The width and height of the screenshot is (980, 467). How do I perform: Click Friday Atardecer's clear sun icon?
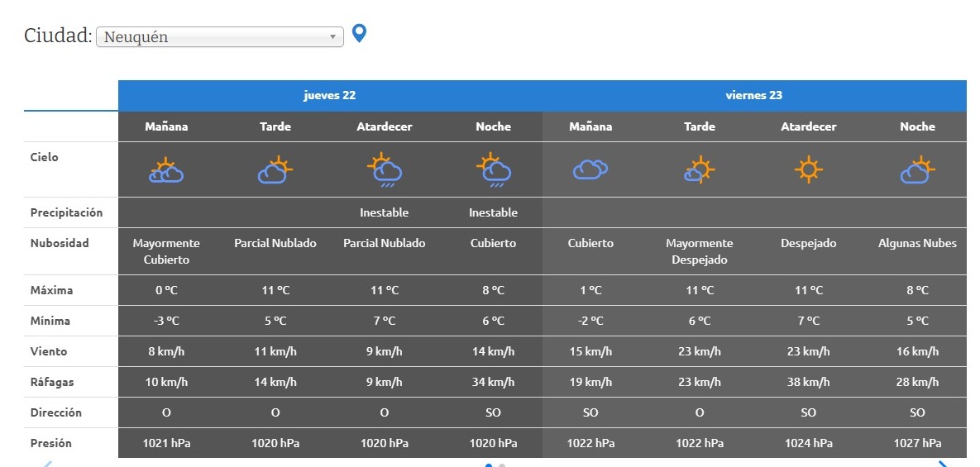coord(809,170)
